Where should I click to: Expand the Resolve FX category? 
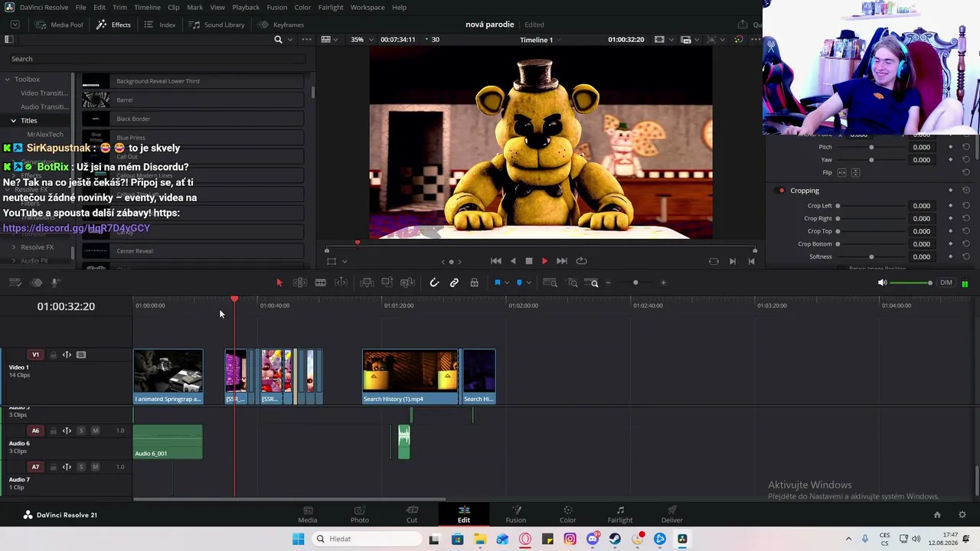coord(13,248)
